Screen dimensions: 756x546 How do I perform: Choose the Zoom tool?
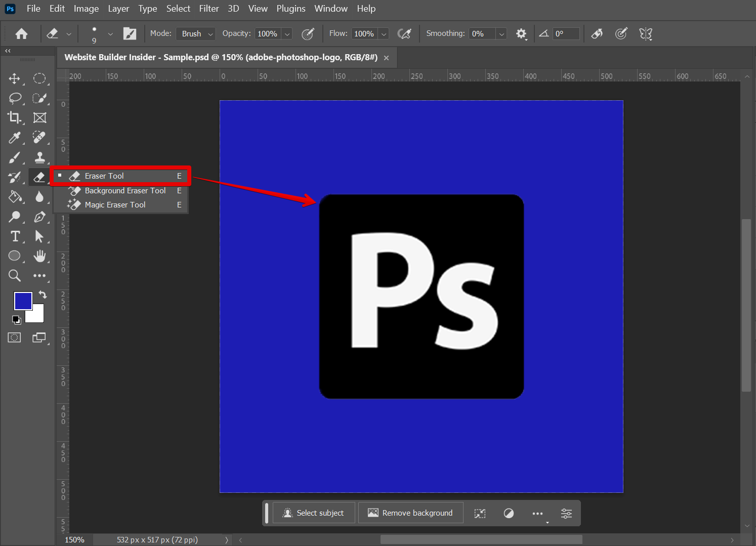pyautogui.click(x=15, y=275)
